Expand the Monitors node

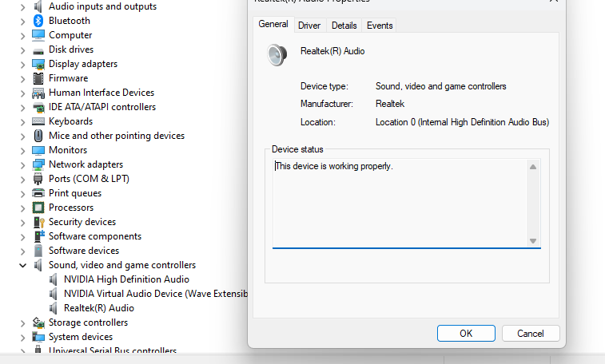click(22, 151)
